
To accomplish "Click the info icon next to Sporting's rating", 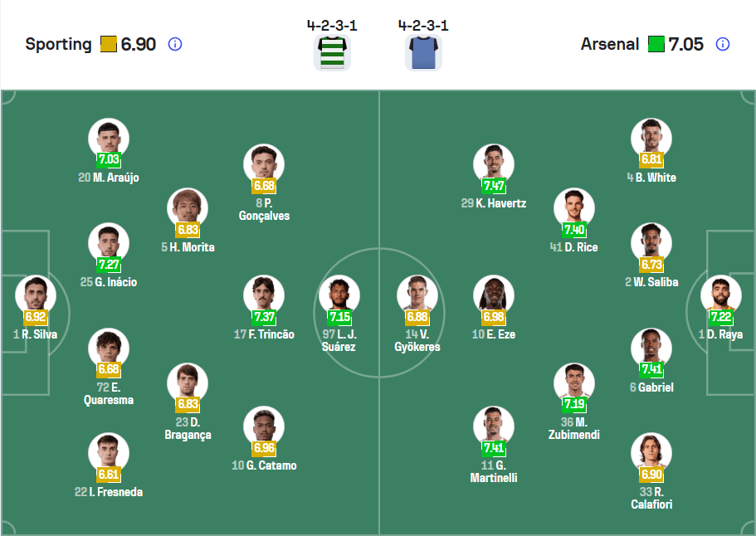I will pyautogui.click(x=174, y=45).
